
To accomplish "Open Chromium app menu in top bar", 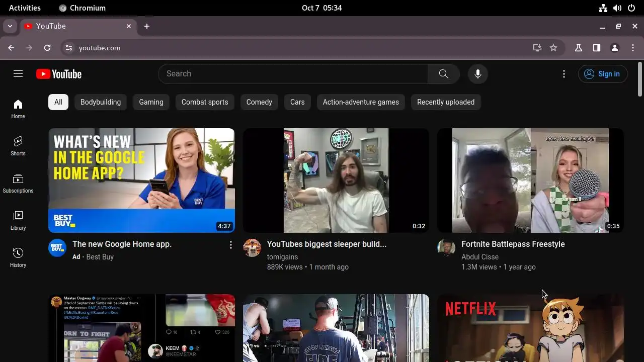I will (x=83, y=8).
